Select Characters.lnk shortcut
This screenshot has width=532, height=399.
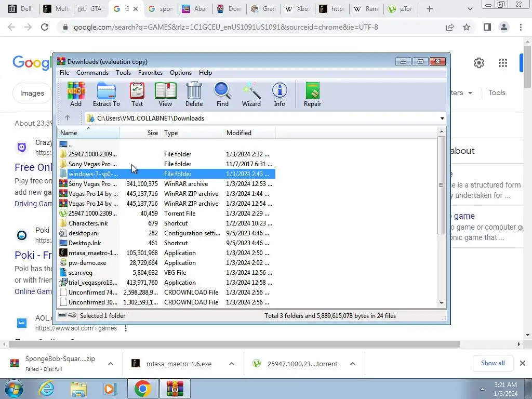167,223
